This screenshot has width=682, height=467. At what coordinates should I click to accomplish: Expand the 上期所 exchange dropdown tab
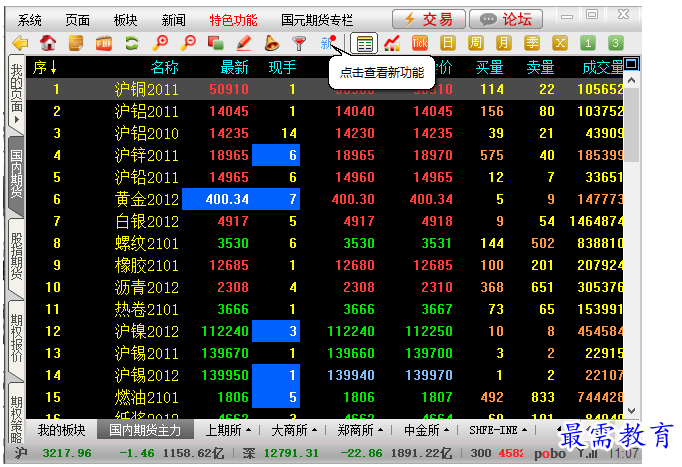coord(227,431)
